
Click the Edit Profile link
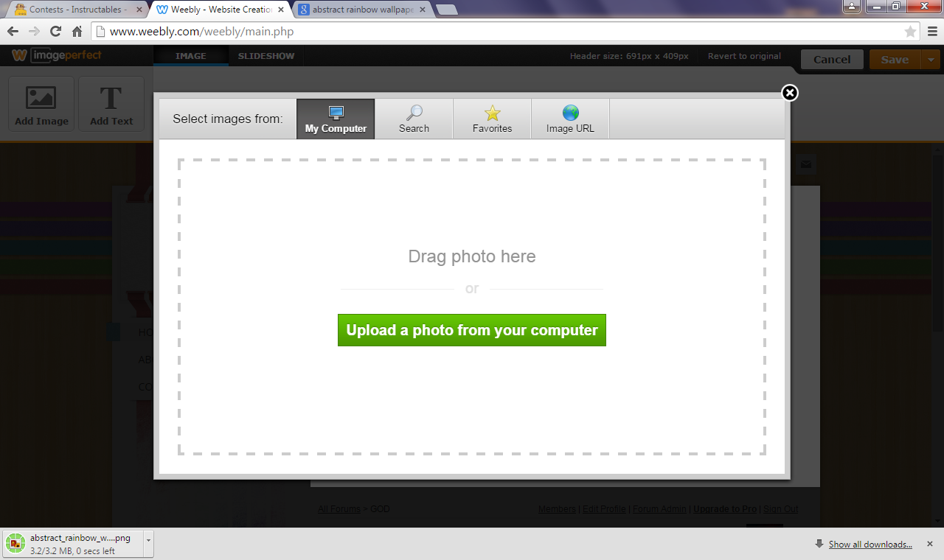tap(604, 509)
